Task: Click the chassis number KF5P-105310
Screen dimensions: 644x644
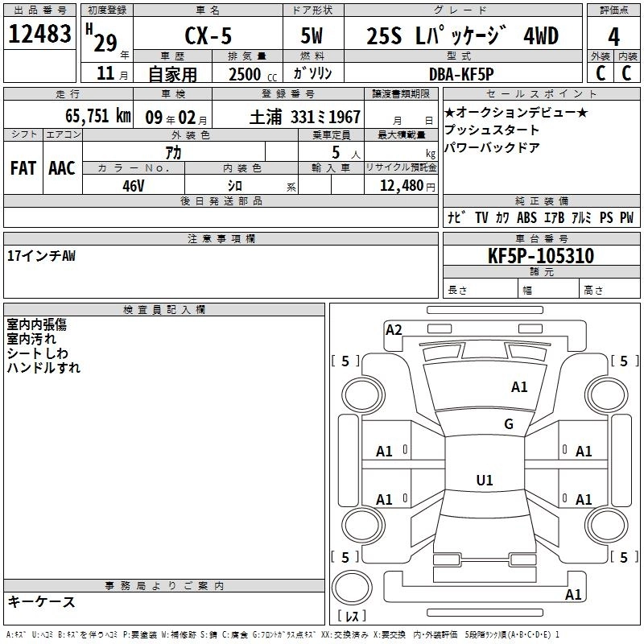Action: click(540, 256)
